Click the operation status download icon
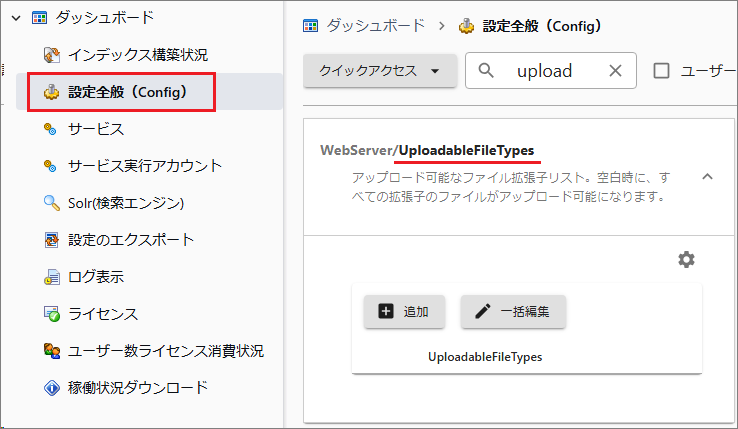Viewport: 738px width, 429px height. pos(52,387)
